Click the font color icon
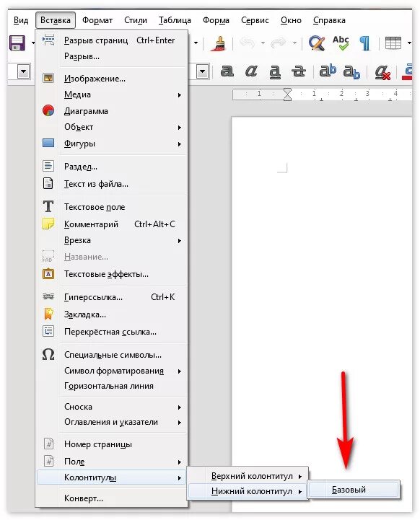Viewport: 420px width, 520px height. 408,71
